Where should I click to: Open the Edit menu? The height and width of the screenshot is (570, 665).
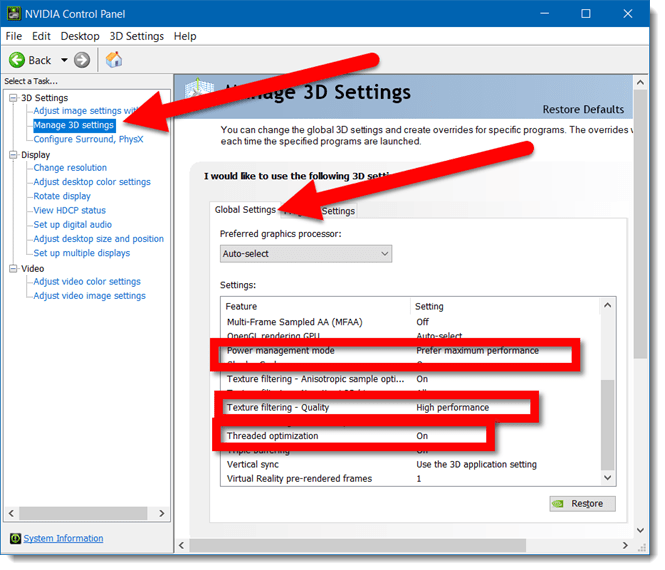41,36
